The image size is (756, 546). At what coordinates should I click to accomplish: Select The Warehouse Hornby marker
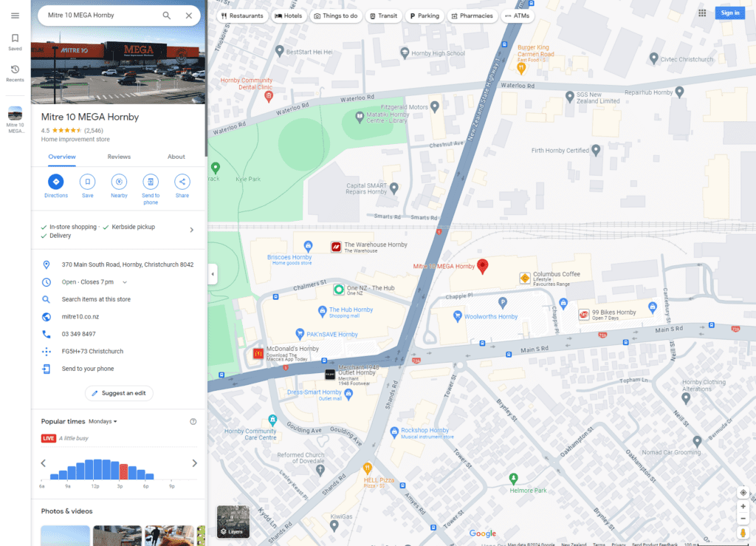[x=336, y=247]
